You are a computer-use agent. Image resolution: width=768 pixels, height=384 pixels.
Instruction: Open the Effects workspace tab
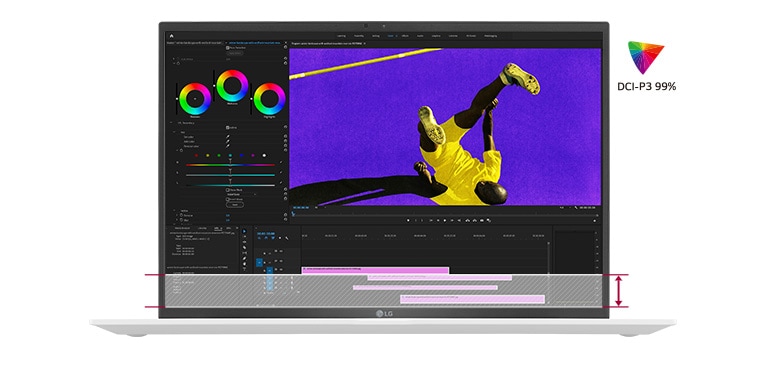[x=405, y=36]
